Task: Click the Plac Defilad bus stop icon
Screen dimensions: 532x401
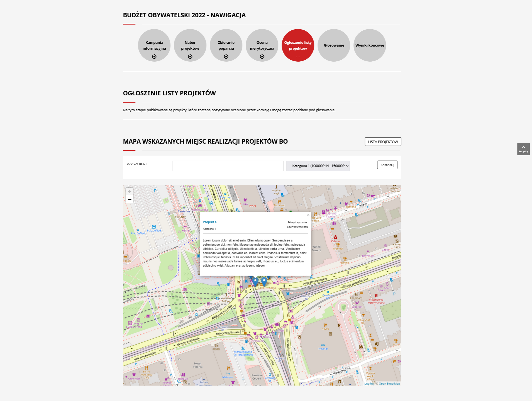Action: [x=154, y=227]
